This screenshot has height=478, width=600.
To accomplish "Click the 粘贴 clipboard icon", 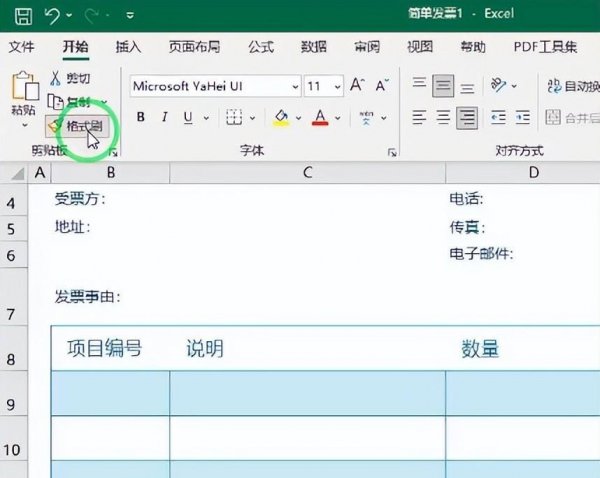I will (25, 86).
